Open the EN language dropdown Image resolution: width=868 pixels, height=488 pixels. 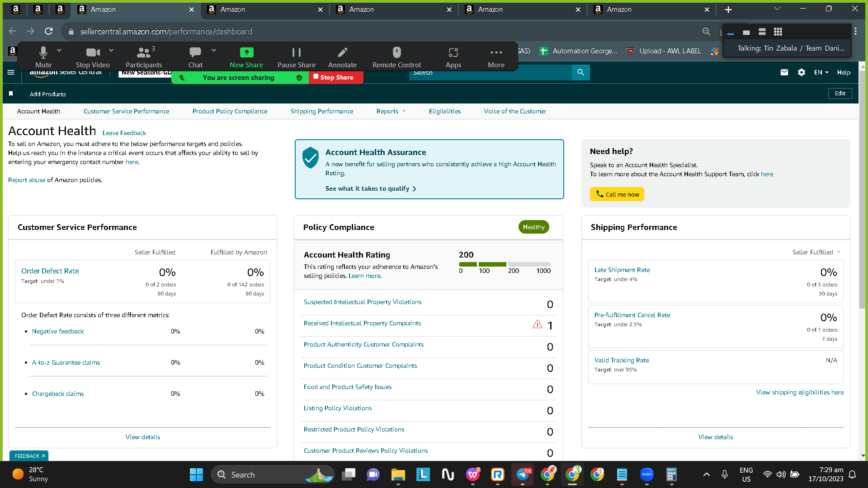(x=821, y=72)
